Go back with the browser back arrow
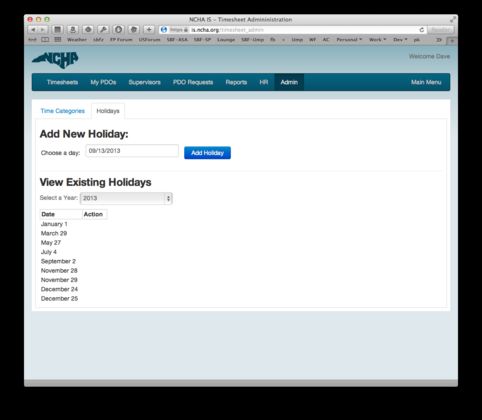The height and width of the screenshot is (420, 482). click(x=33, y=30)
